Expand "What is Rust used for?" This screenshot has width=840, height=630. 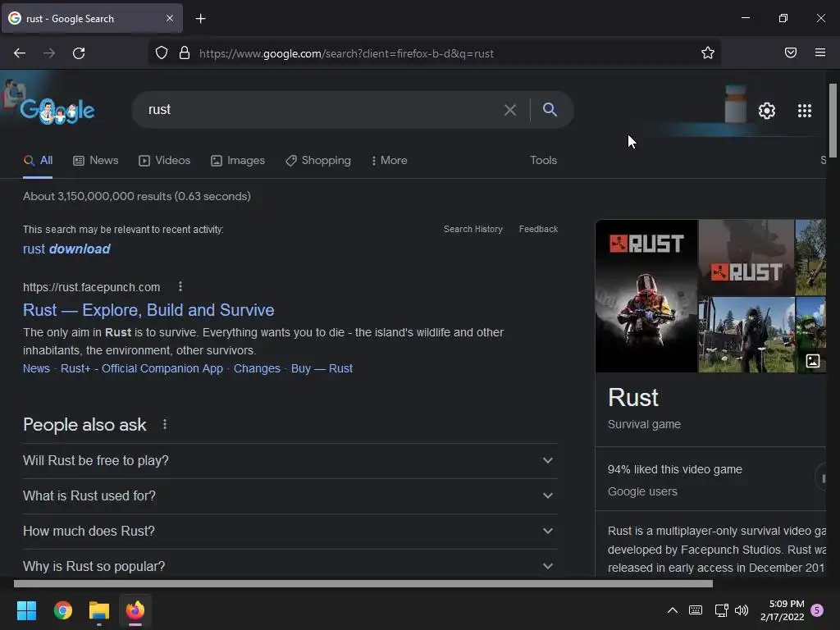(290, 496)
